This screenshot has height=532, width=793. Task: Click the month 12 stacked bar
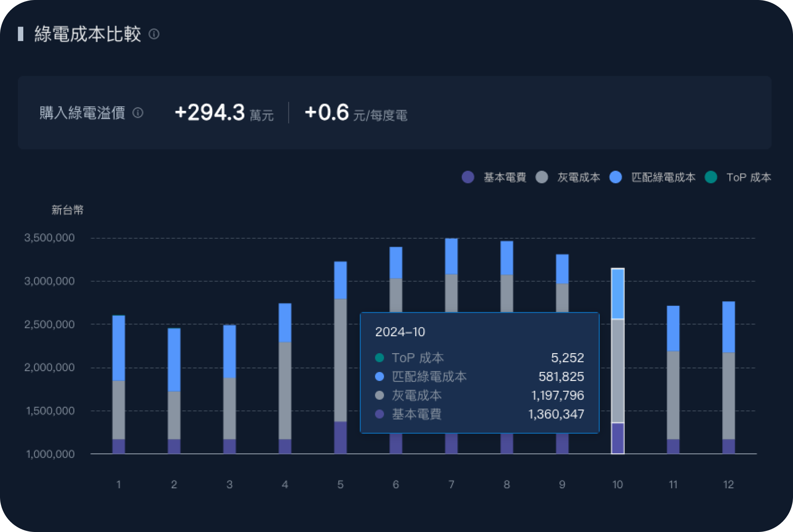pos(729,377)
